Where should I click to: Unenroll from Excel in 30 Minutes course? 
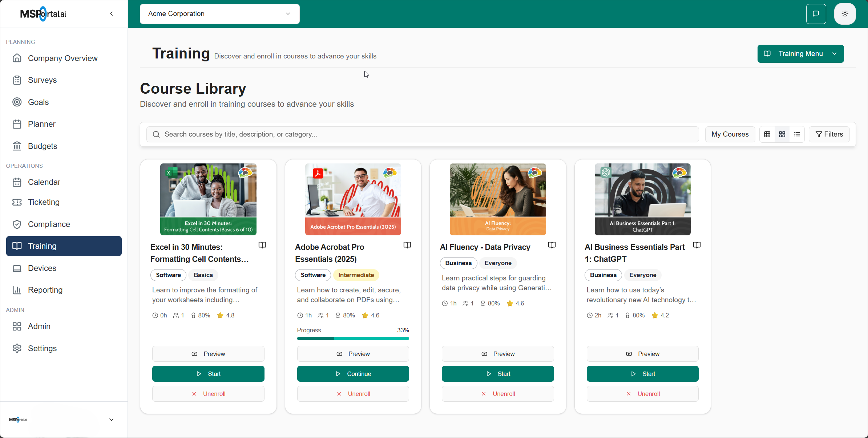coord(208,394)
